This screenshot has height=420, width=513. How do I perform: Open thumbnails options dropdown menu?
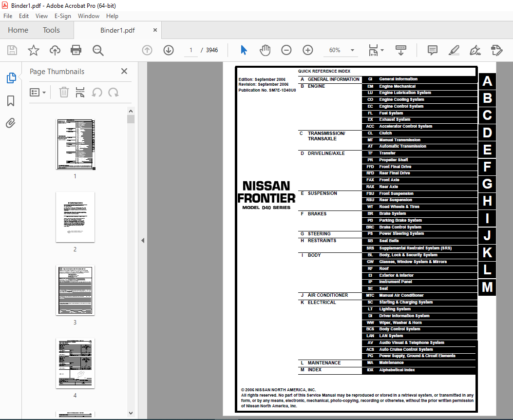[x=38, y=92]
